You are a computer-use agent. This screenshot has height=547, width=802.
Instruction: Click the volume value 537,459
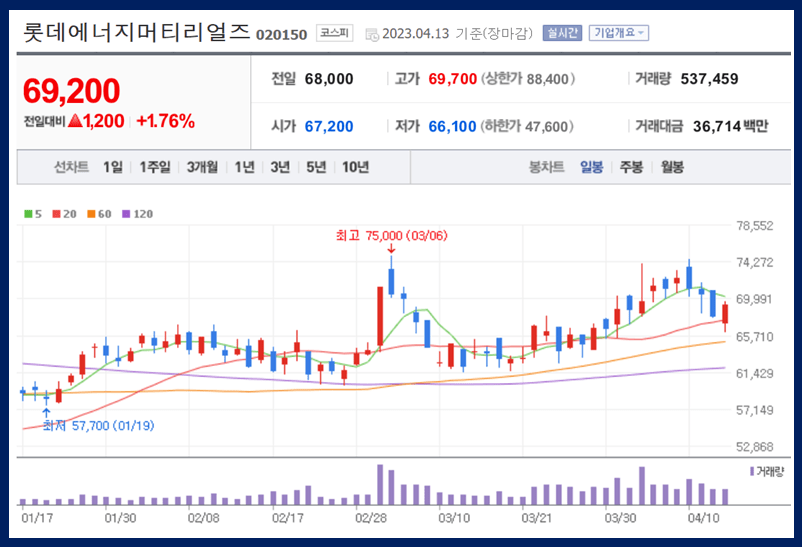click(x=709, y=79)
